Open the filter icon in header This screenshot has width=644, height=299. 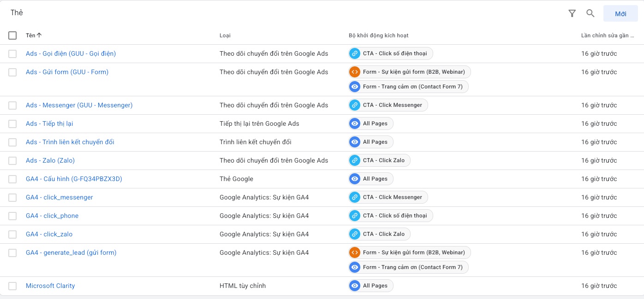pos(572,13)
